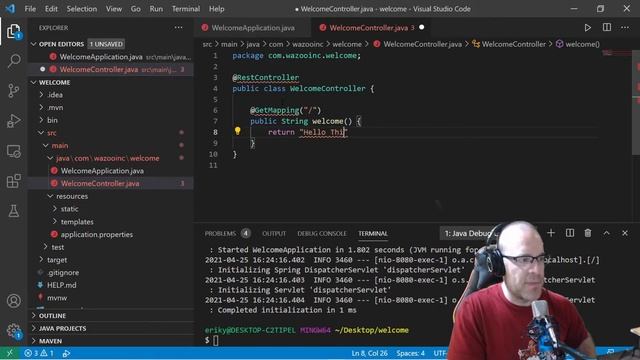Open the Source Control view
The image size is (640, 360).
coord(13,91)
